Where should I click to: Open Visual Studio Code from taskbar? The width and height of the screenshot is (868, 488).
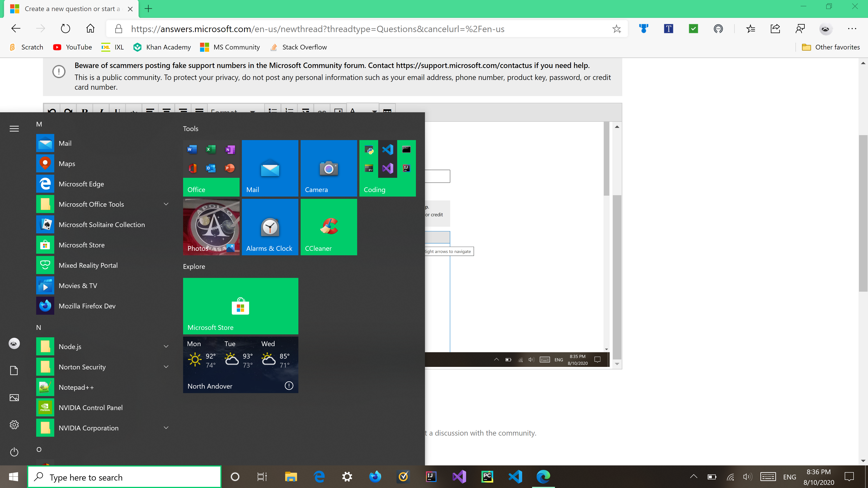515,476
